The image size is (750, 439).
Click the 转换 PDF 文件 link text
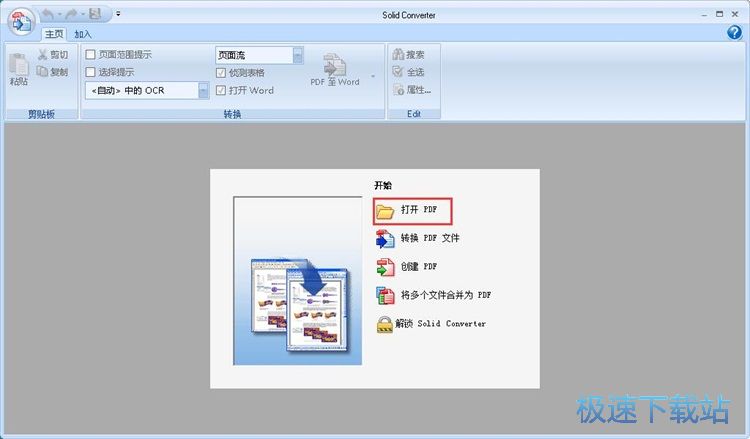pyautogui.click(x=430, y=238)
